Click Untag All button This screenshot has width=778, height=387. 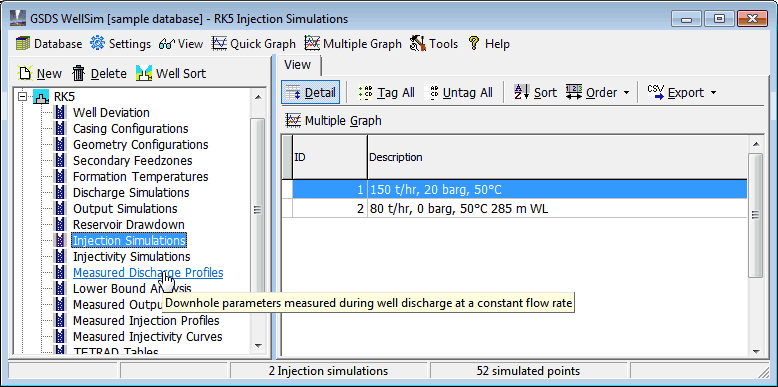[461, 93]
